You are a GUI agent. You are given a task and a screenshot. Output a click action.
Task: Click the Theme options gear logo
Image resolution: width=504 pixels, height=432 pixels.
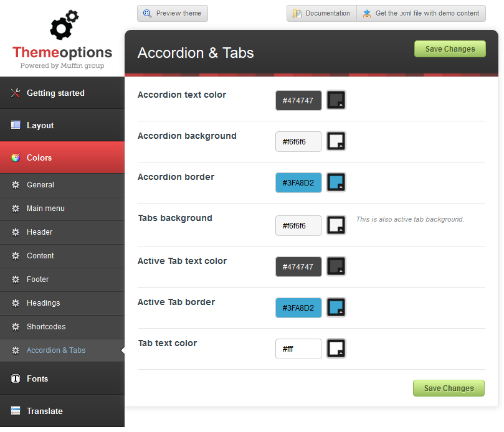point(64,27)
